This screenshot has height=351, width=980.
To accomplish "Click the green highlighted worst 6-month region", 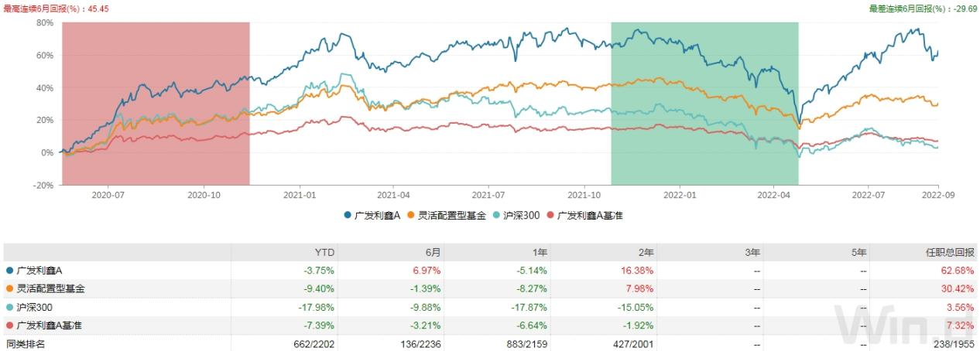I will (704, 103).
